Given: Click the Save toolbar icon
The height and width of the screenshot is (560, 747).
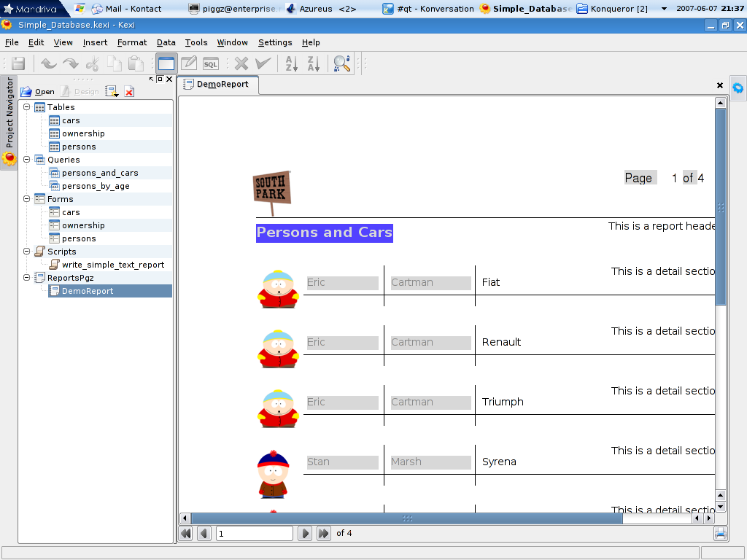Looking at the screenshot, I should [18, 63].
